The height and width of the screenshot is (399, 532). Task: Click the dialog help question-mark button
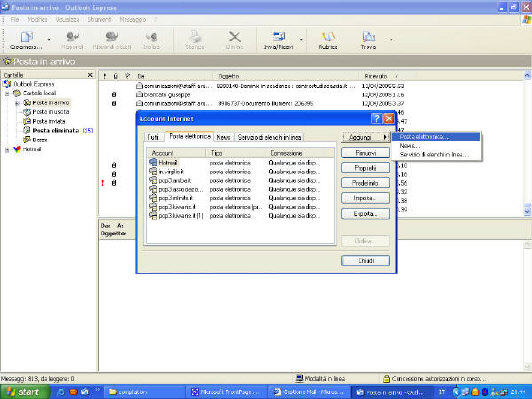[x=377, y=118]
